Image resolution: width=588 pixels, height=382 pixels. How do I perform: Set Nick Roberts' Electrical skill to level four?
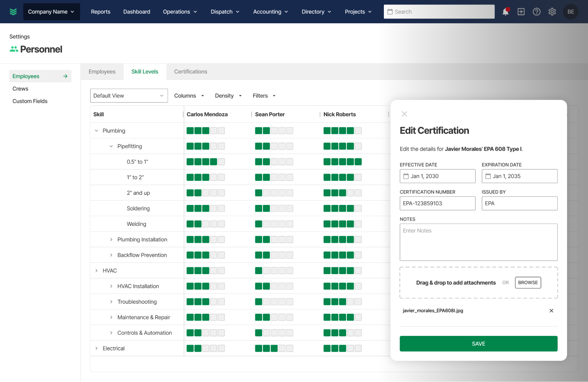coord(350,348)
